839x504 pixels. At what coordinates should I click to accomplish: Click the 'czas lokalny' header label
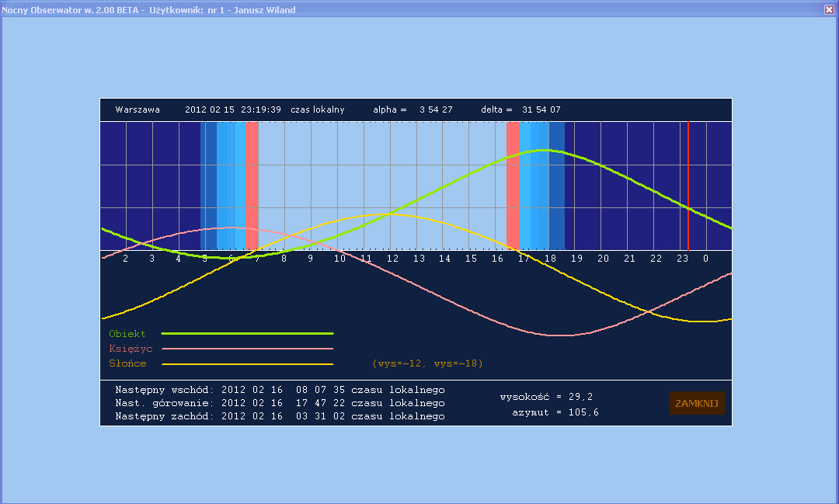click(x=317, y=109)
